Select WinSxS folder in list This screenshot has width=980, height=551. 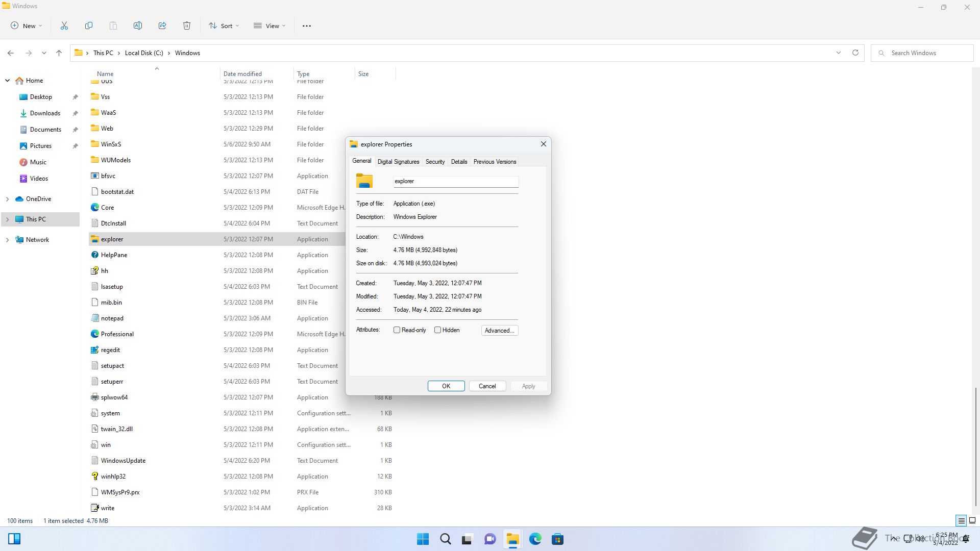click(111, 144)
